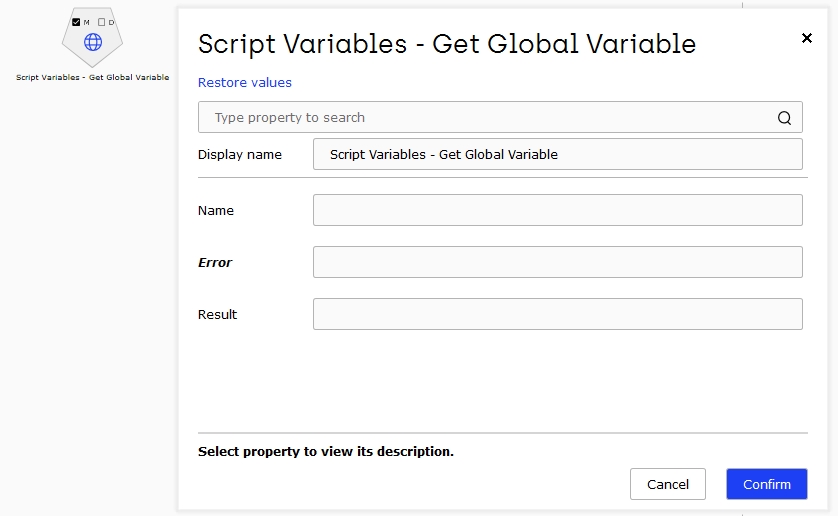838x516 pixels.
Task: Click the node caption under the pentagon
Action: pyautogui.click(x=92, y=77)
